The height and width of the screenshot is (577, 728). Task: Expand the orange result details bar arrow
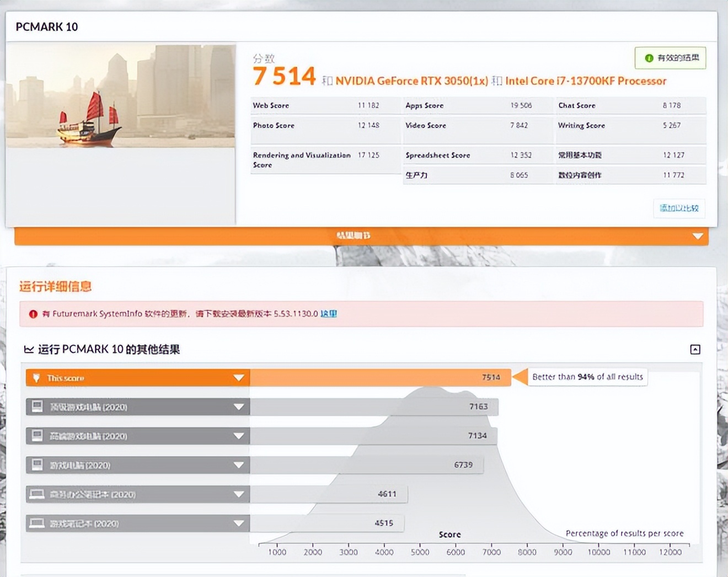pyautogui.click(x=698, y=236)
